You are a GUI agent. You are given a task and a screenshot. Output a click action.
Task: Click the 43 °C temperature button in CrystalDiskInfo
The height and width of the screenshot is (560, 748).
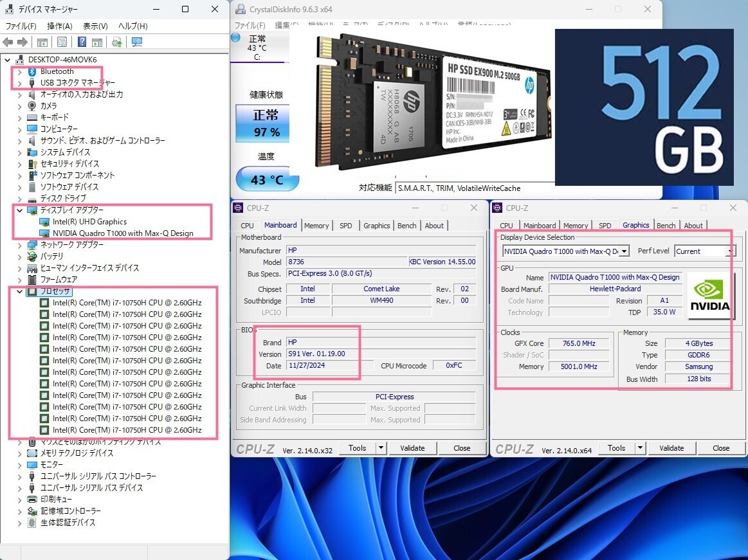coord(268,179)
